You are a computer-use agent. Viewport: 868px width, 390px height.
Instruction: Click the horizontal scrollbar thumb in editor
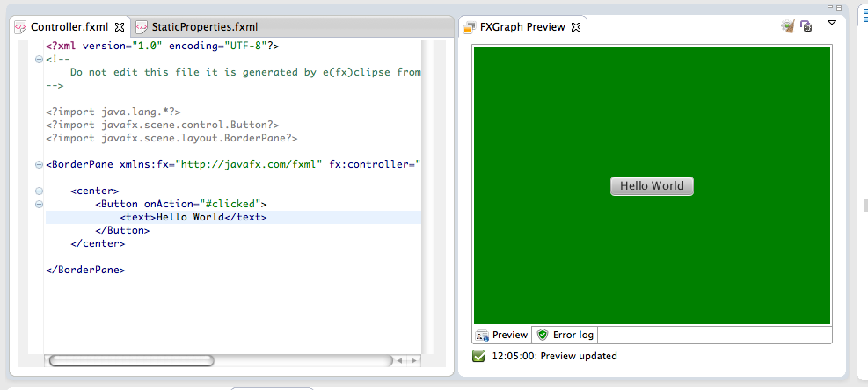(x=132, y=360)
